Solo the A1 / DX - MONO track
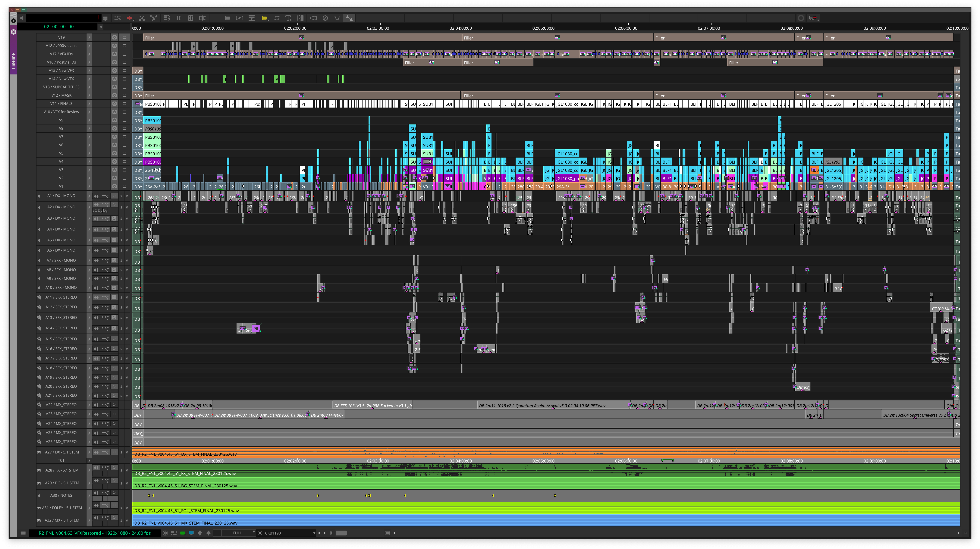 coord(121,196)
